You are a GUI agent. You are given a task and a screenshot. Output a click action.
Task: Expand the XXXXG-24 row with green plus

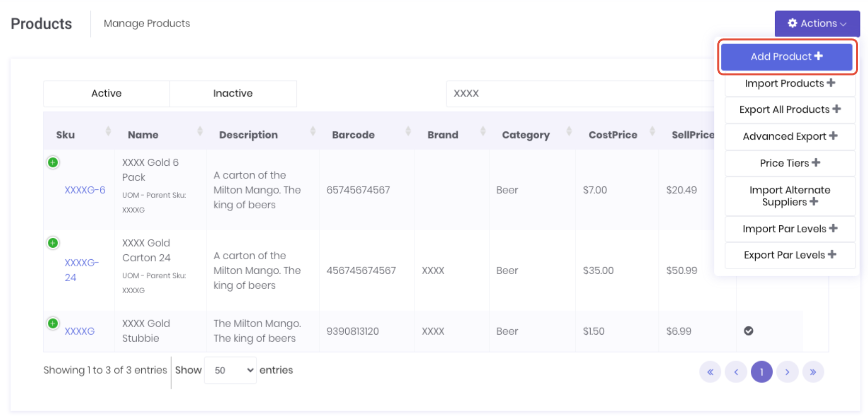pos(53,243)
